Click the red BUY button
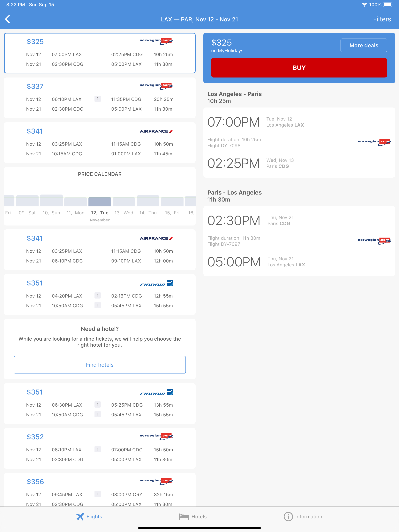This screenshot has width=399, height=532. click(x=299, y=68)
